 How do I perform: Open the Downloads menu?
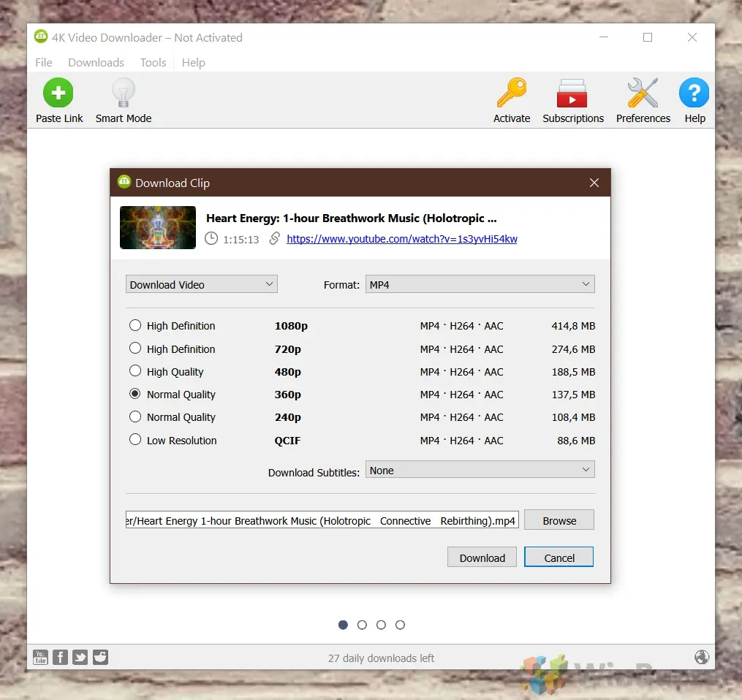pyautogui.click(x=96, y=63)
